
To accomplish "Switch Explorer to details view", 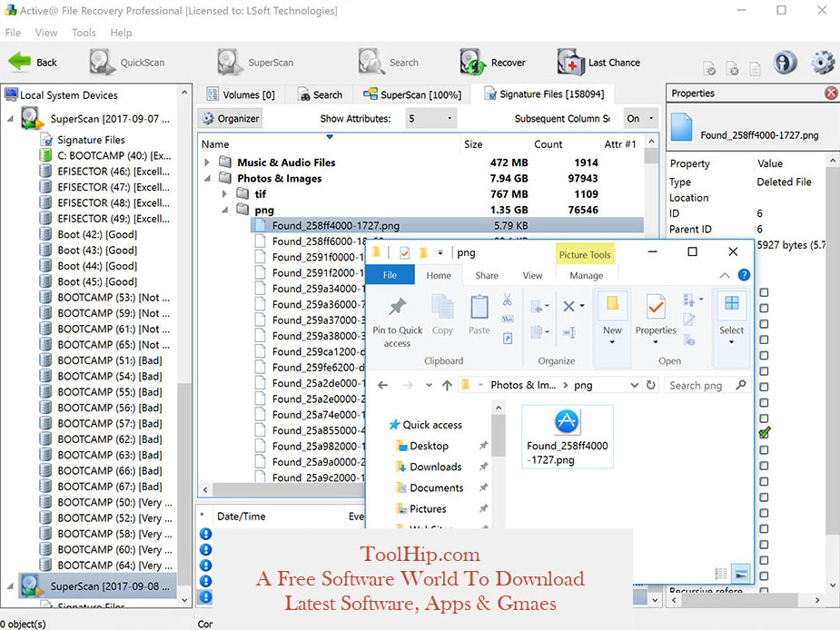I will coord(721,574).
